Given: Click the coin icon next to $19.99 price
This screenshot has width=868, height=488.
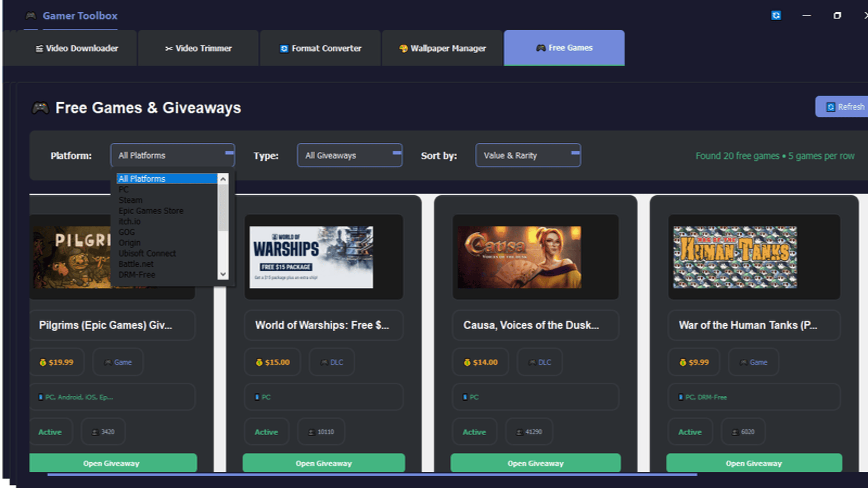Looking at the screenshot, I should 44,362.
